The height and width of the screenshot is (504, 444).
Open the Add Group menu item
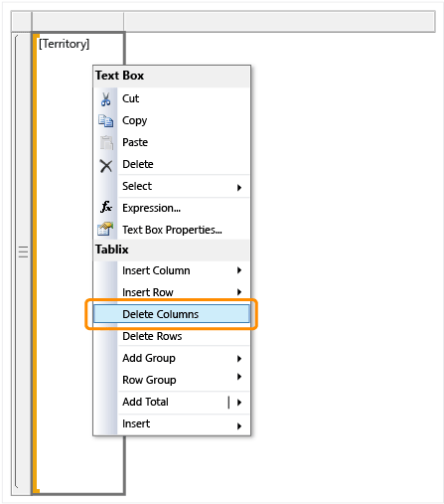pos(172,358)
